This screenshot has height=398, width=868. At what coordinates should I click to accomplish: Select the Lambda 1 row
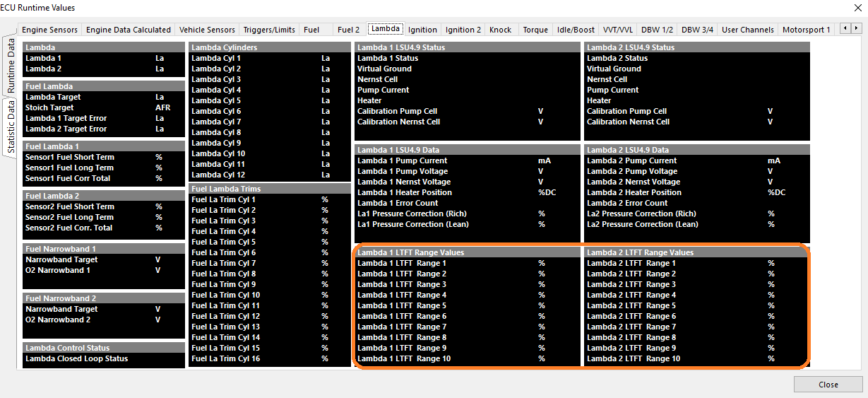click(x=104, y=58)
